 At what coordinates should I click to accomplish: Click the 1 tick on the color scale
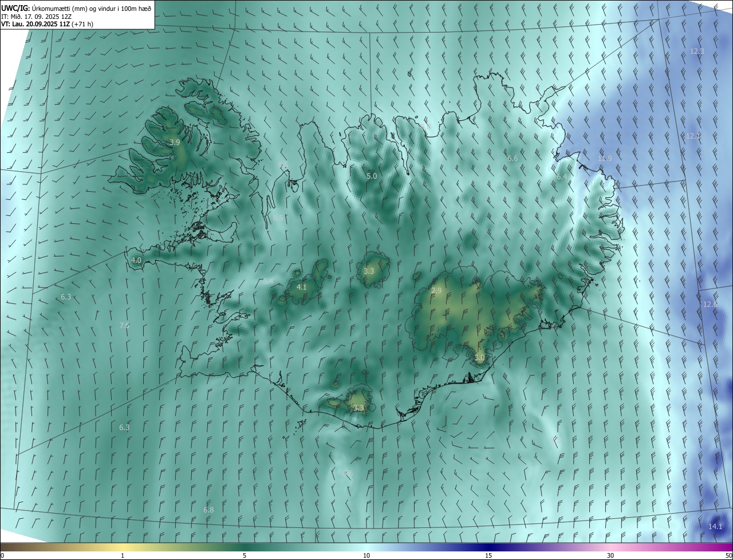point(123,555)
